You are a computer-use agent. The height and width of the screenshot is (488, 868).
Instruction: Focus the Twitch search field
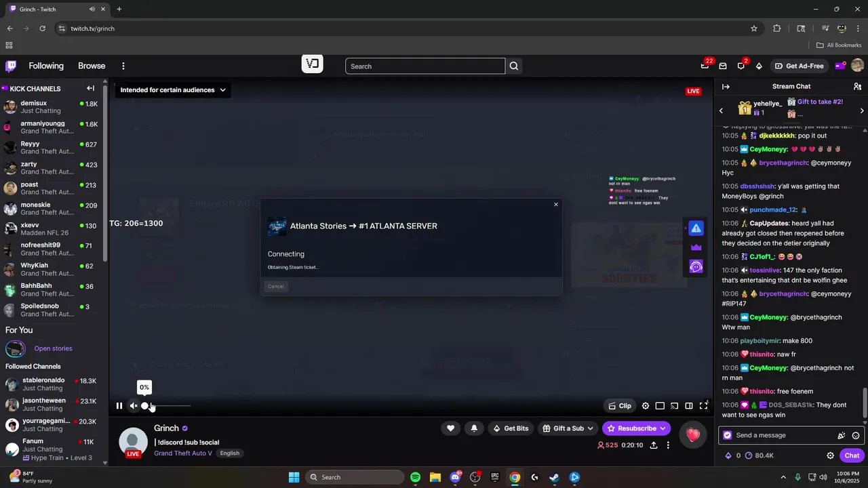point(425,66)
